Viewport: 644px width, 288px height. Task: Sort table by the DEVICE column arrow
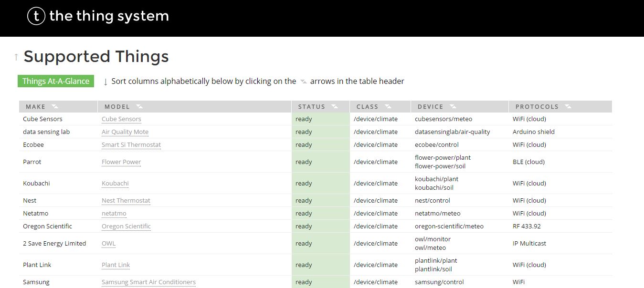453,106
